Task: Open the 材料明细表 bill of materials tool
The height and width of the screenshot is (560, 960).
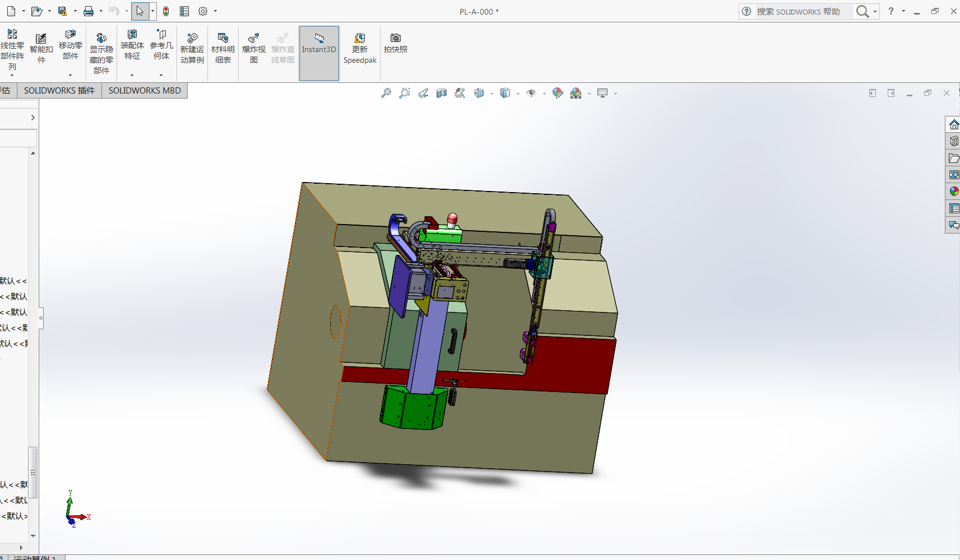Action: [x=222, y=48]
